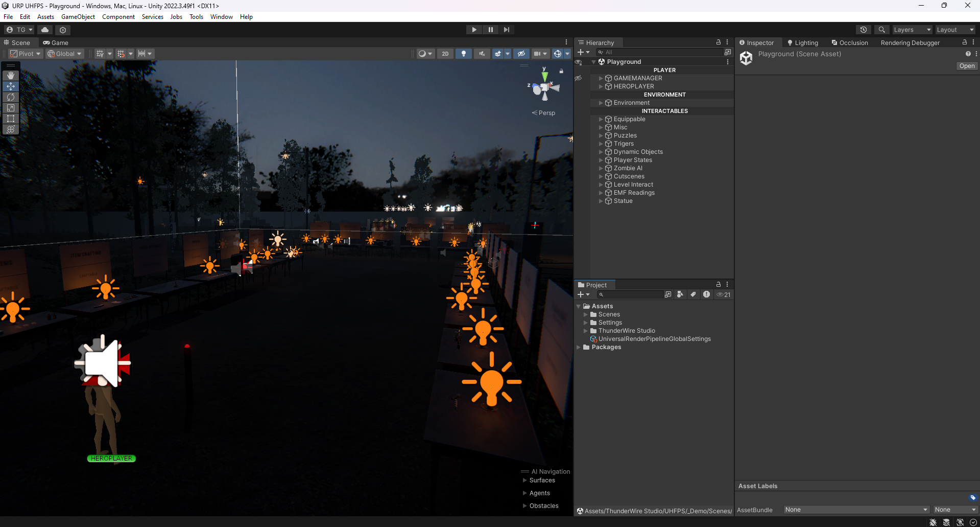Toggle 2D view mode in scene
This screenshot has width=980, height=527.
click(445, 54)
